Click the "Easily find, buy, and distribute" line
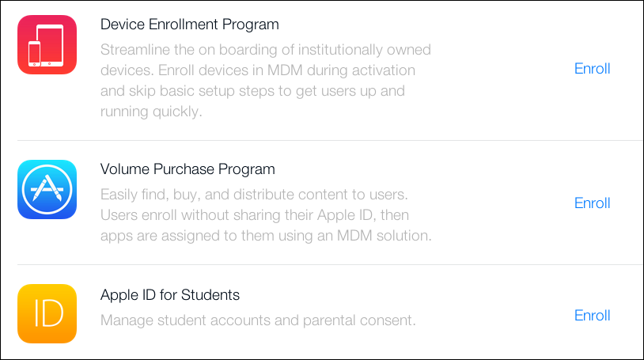This screenshot has height=360, width=644. 253,194
